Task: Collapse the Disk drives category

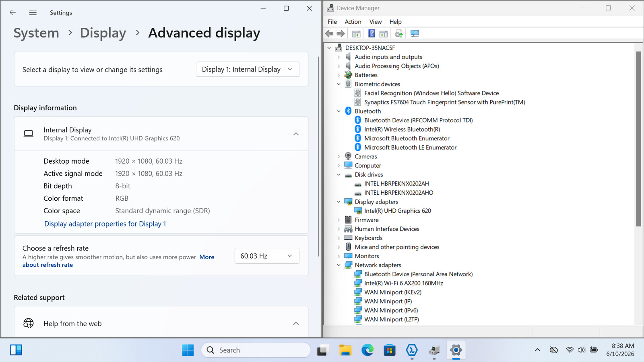Action: click(339, 175)
